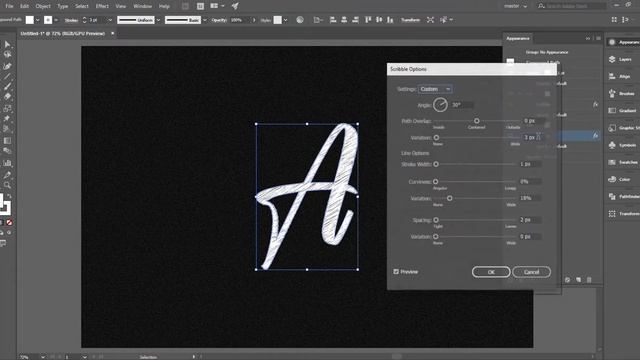Viewport: 640px width, 360px height.
Task: Select the Paintbrush tool
Action: pos(7,86)
